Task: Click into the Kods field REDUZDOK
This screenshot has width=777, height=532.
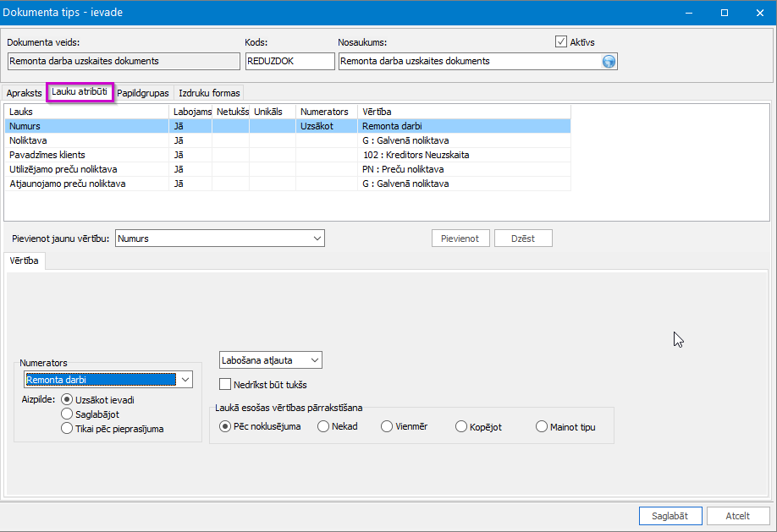Action: (x=290, y=62)
